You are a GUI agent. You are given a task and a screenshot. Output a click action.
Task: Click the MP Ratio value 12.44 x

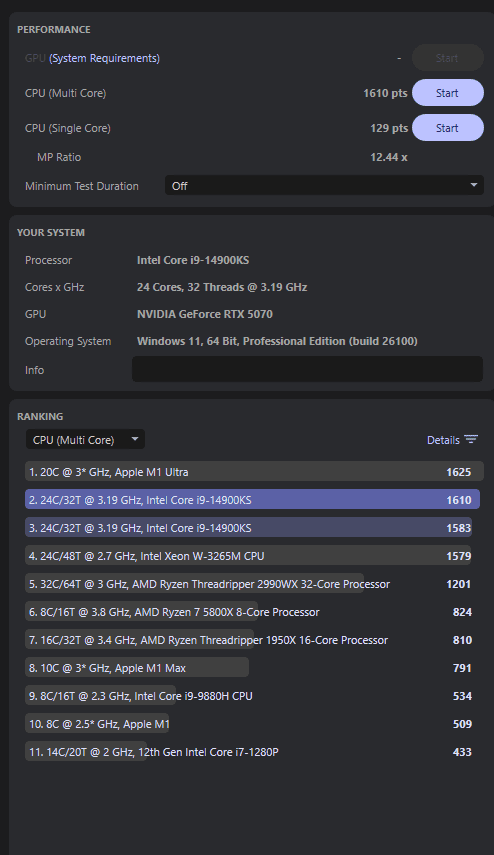(389, 157)
